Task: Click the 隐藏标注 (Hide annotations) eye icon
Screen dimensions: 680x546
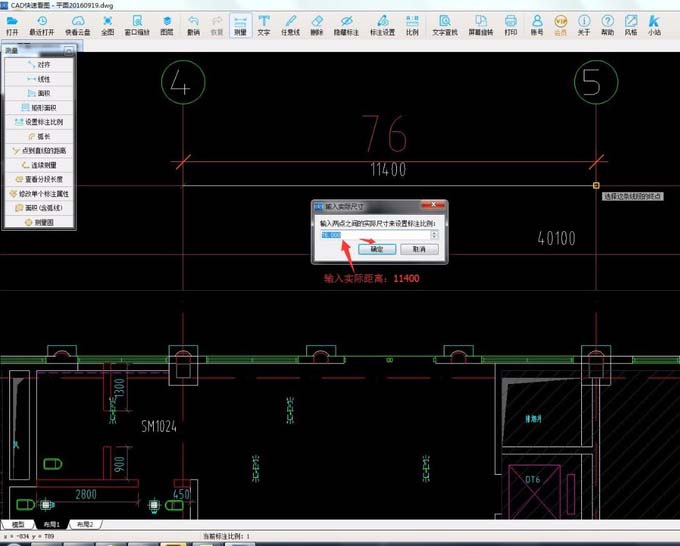Action: [346, 24]
